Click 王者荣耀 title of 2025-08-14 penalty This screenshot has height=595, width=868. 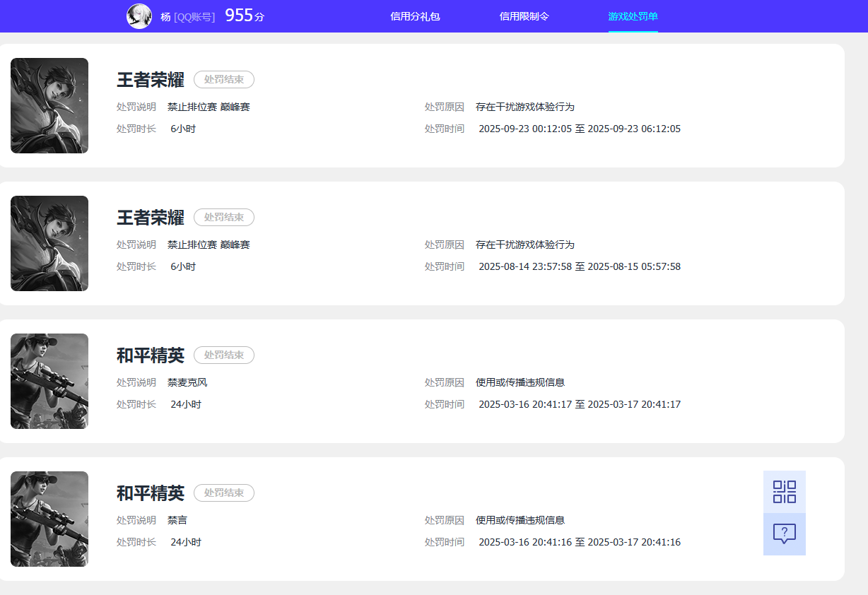click(x=151, y=218)
